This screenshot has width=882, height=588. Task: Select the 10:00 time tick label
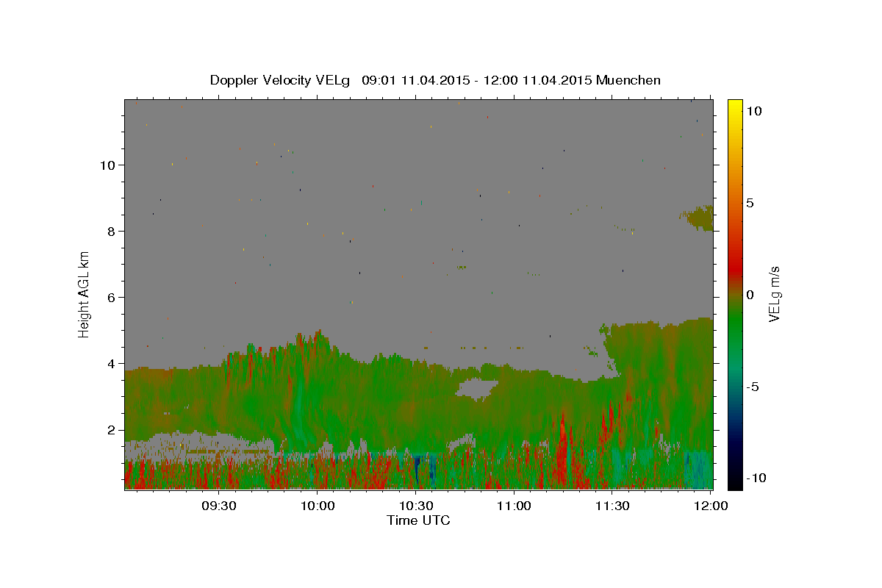(318, 506)
